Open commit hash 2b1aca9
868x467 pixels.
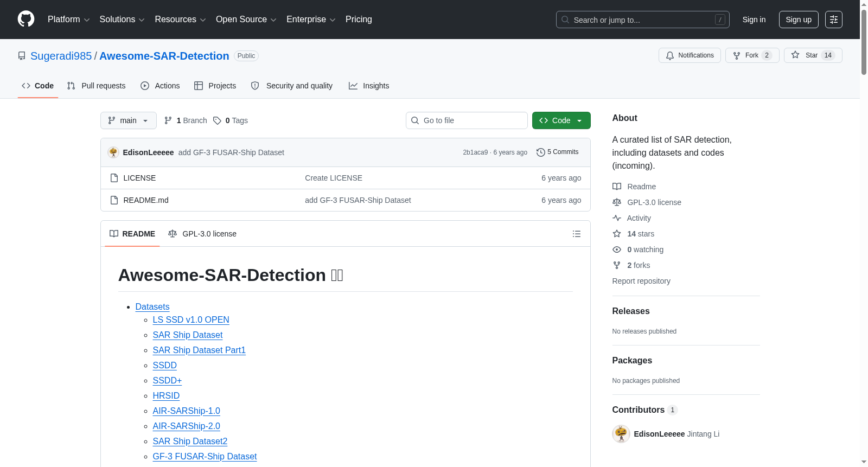475,152
